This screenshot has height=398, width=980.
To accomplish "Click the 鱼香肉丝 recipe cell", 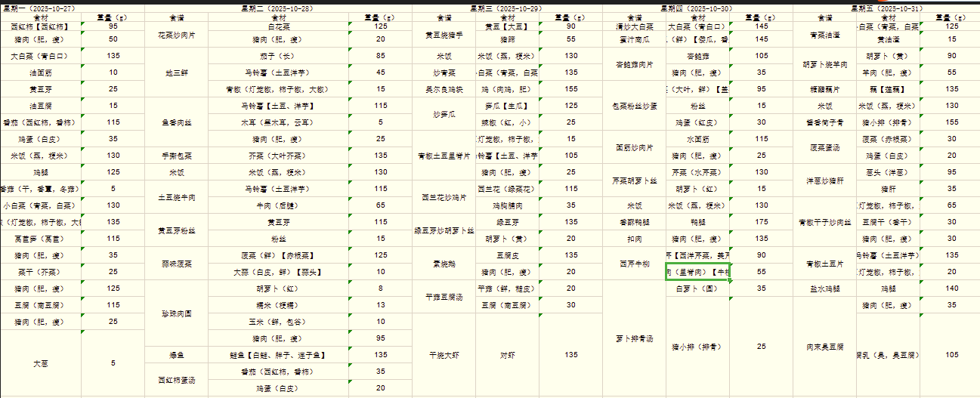I will tap(175, 122).
